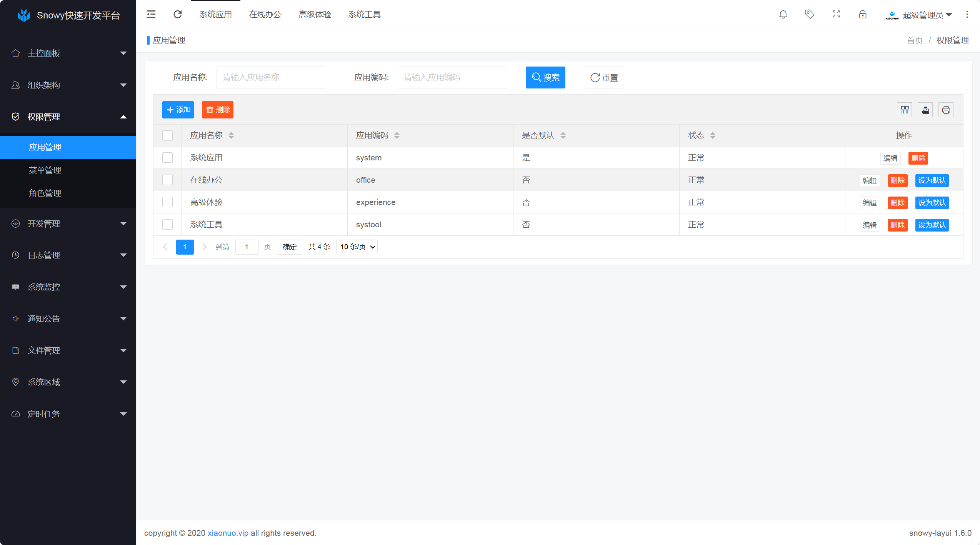Click the blue 搜索 button
980x545 pixels.
tap(545, 78)
